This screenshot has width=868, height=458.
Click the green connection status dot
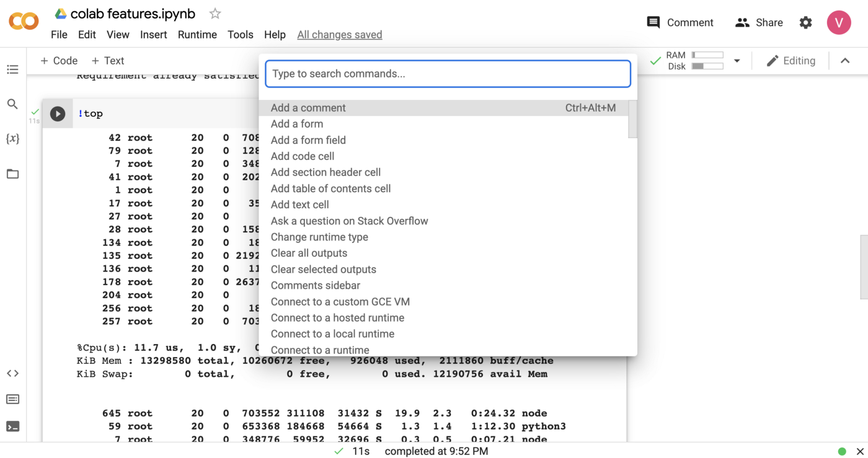click(x=842, y=451)
